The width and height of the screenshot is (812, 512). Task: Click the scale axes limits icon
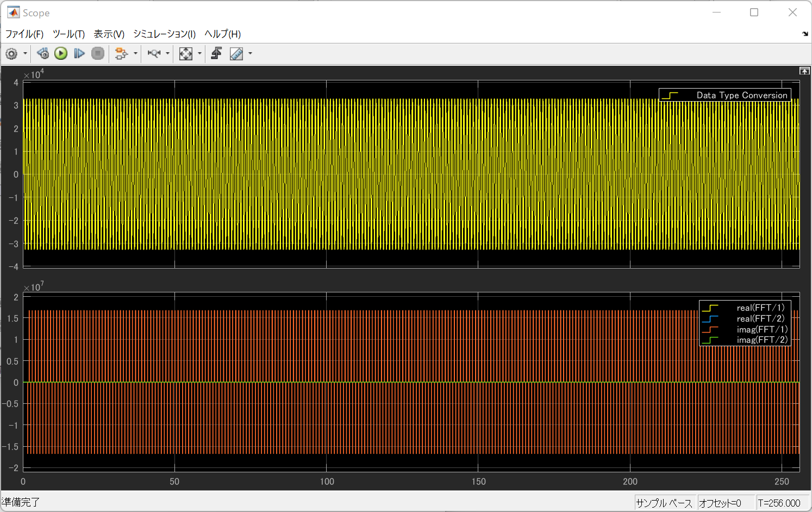(x=186, y=53)
